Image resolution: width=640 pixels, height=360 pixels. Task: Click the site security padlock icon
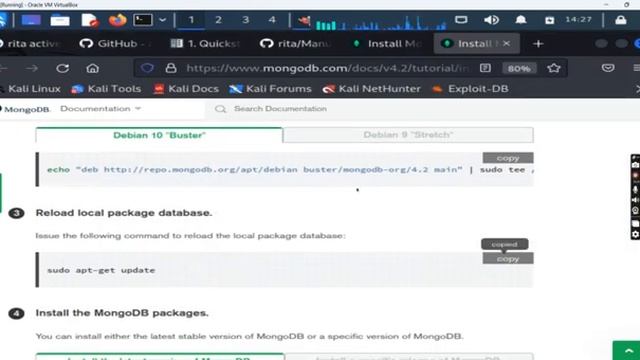pos(171,68)
